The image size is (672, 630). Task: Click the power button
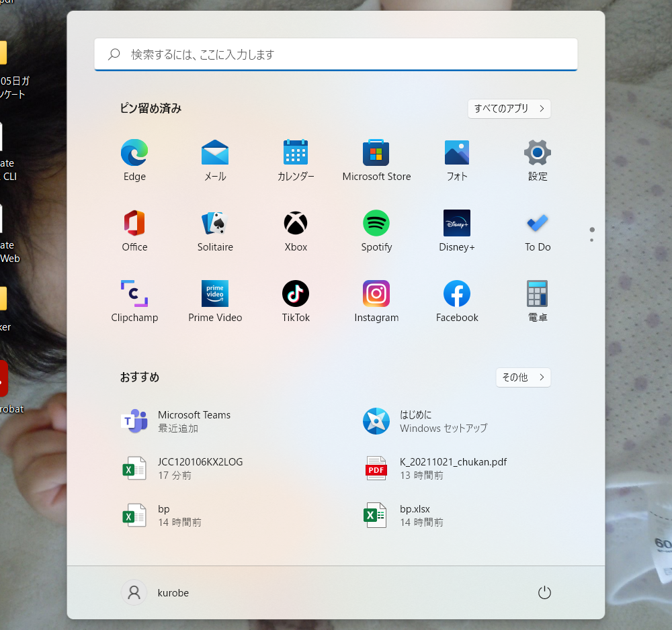point(544,593)
